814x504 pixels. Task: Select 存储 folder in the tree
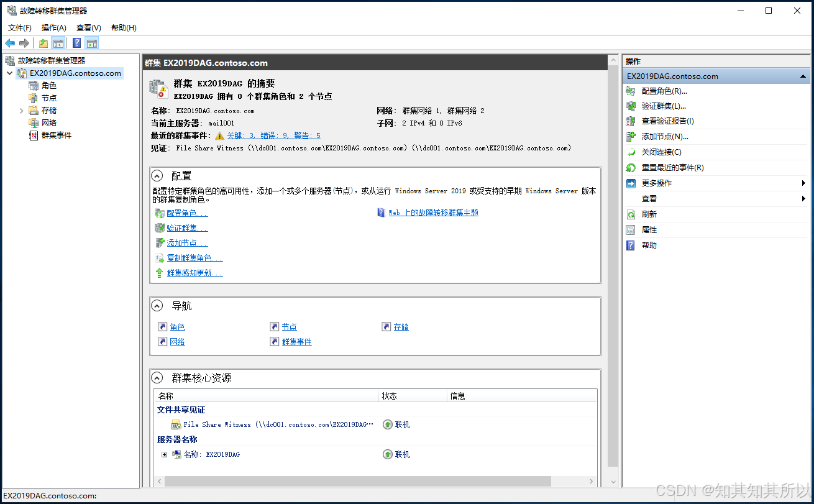click(49, 110)
